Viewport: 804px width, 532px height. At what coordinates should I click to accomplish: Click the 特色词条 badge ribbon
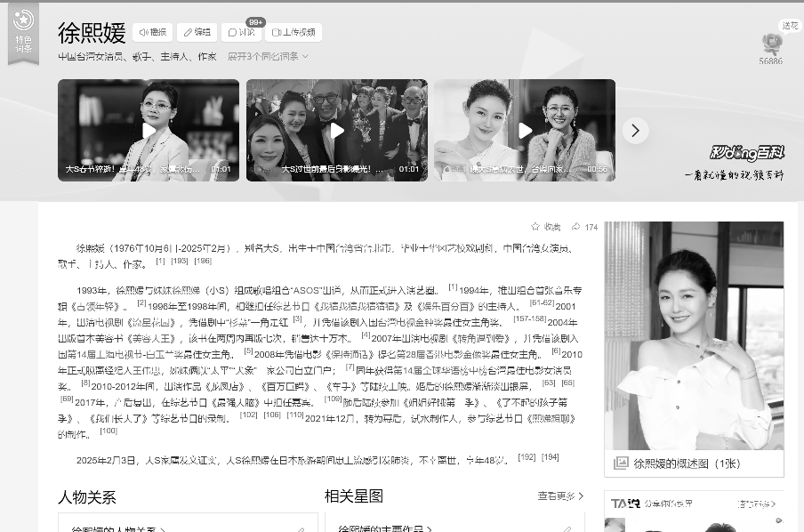23,33
